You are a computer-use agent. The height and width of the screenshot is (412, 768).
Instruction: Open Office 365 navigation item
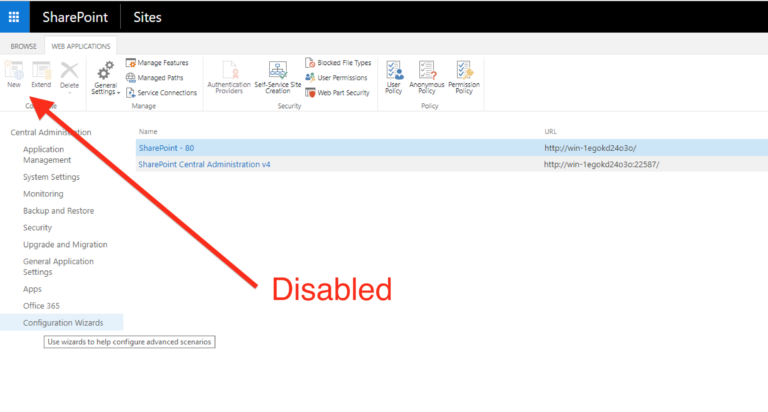41,306
